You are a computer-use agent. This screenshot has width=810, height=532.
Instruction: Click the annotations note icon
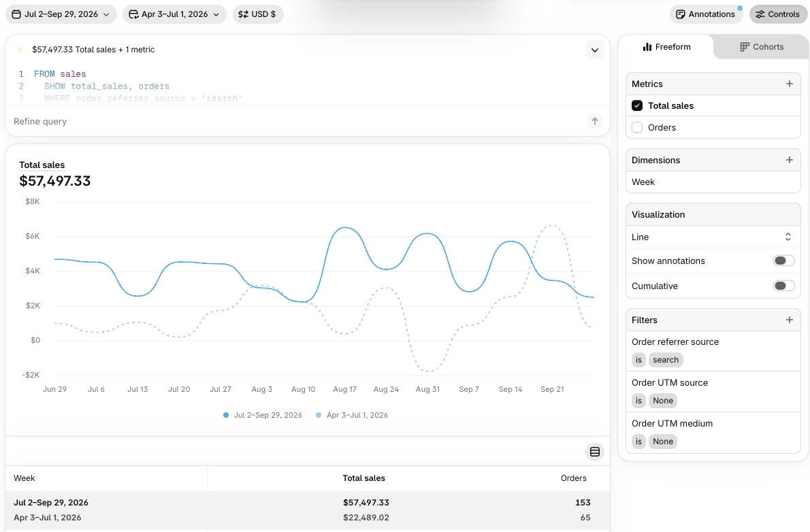[681, 14]
